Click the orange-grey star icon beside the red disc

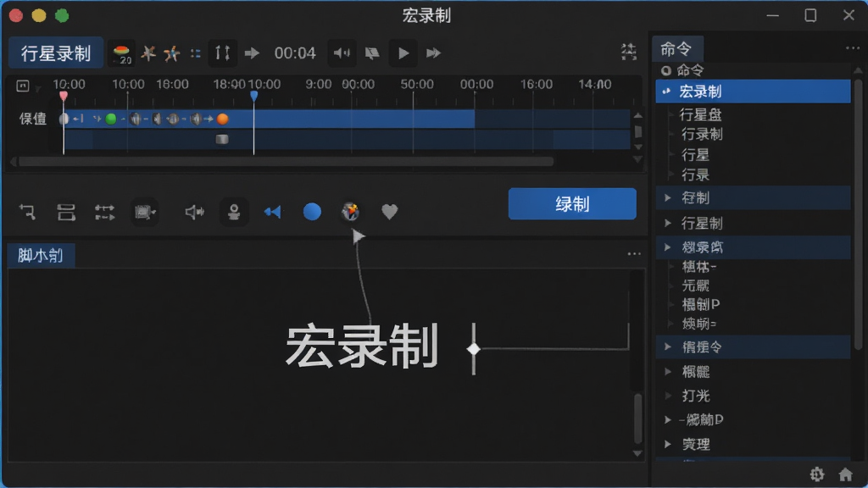click(x=147, y=53)
